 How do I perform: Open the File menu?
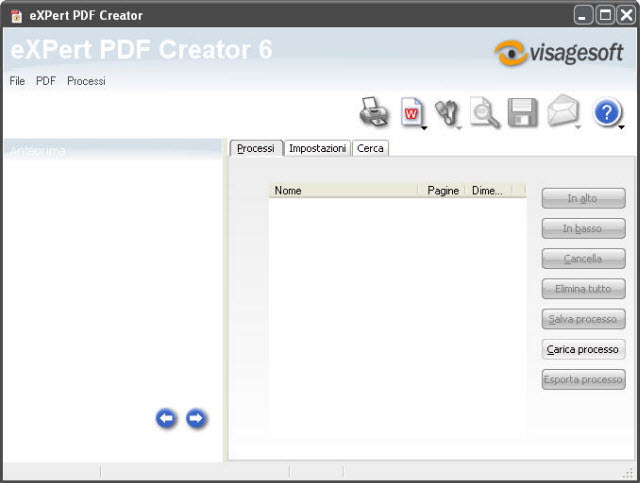(x=17, y=81)
